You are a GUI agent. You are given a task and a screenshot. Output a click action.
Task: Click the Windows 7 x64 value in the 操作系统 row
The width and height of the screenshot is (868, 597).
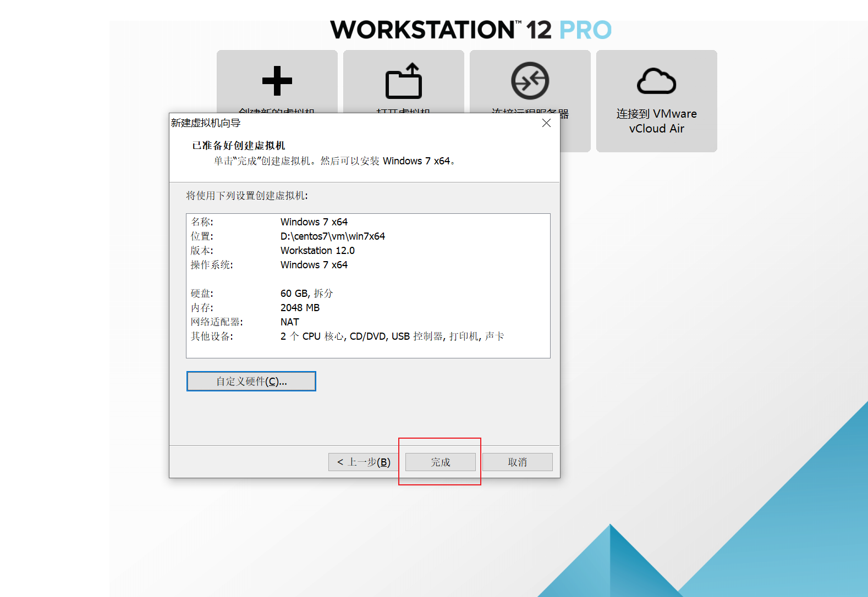coord(314,265)
